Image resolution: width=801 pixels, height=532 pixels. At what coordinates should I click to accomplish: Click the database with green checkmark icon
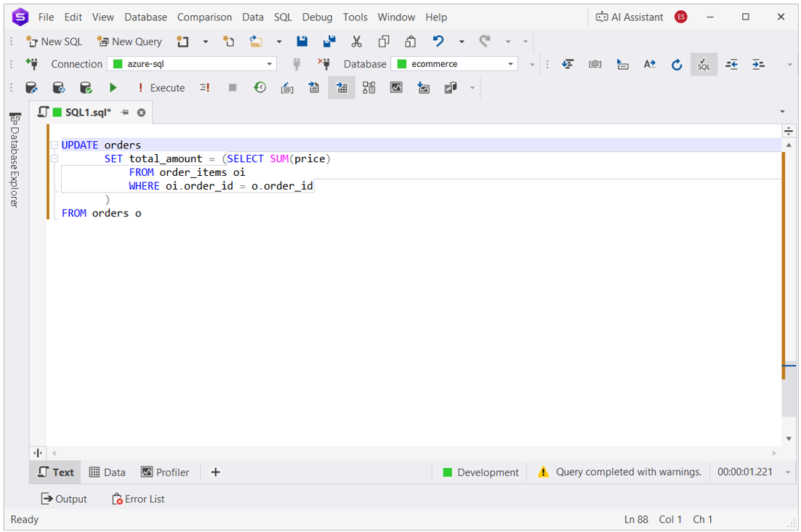(86, 88)
